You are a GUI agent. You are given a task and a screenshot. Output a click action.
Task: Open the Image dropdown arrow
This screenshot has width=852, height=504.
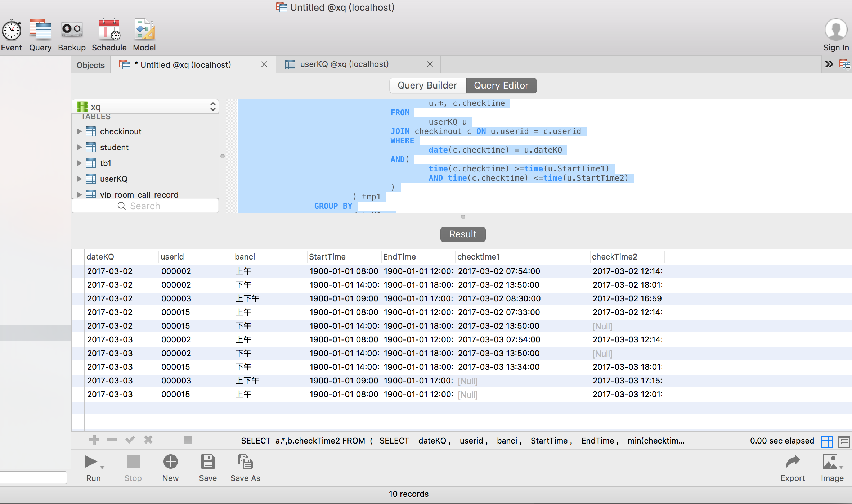[841, 467]
